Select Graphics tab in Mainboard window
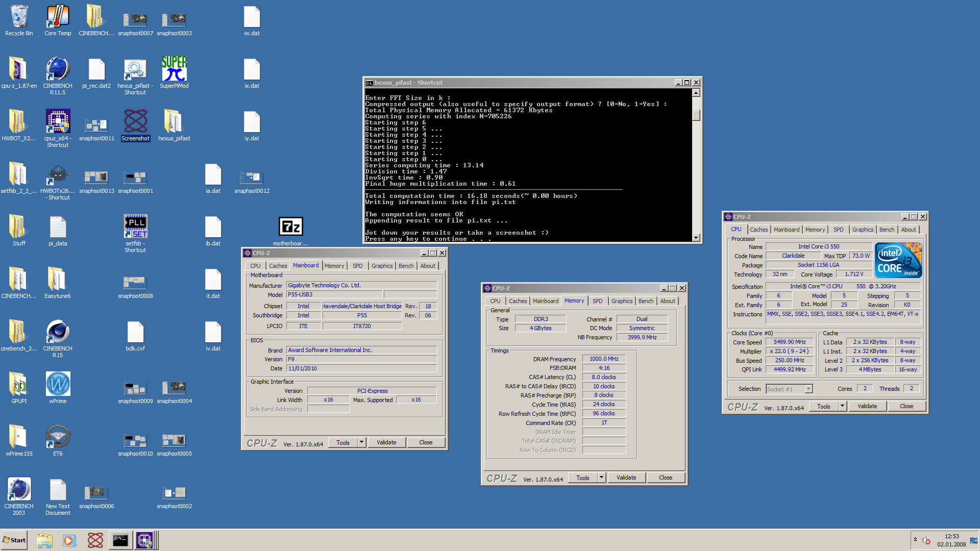Screen dimensions: 980x551 (382, 266)
